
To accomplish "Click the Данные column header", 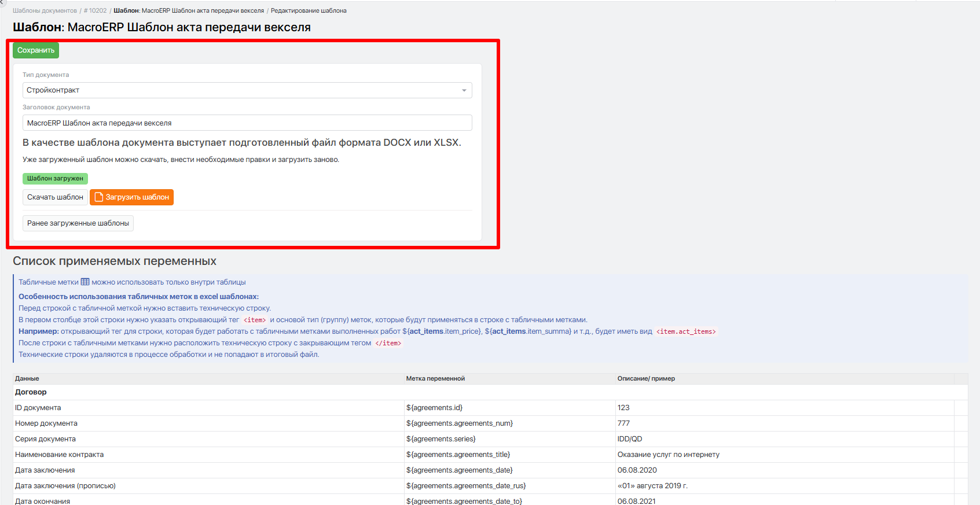I will pyautogui.click(x=27, y=378).
